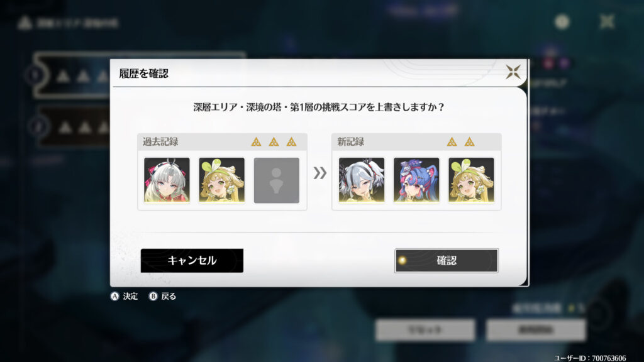Click the 過去記録 panel header
This screenshot has width=644, height=362.
click(222, 142)
